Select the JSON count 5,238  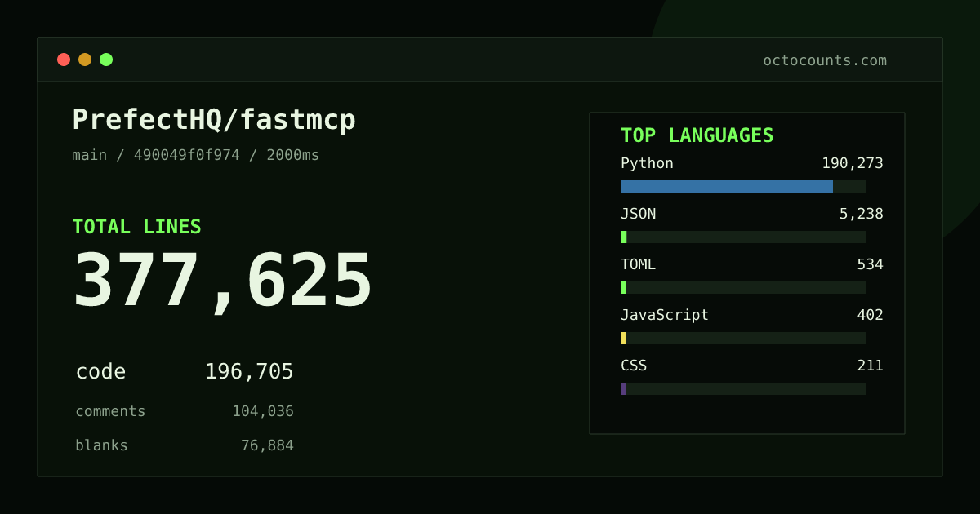(x=862, y=214)
